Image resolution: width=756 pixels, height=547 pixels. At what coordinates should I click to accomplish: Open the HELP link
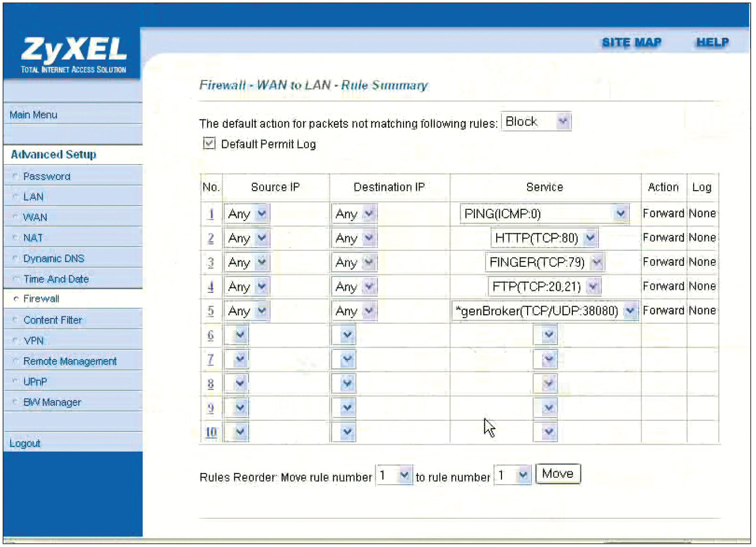(x=712, y=43)
